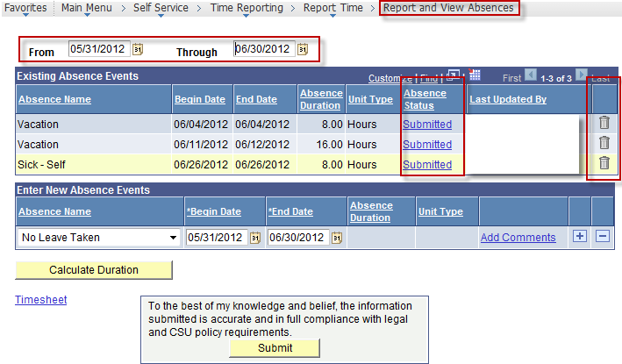Viewport: 622px width, 364px height.
Task: Click the Through date input field
Action: point(264,49)
